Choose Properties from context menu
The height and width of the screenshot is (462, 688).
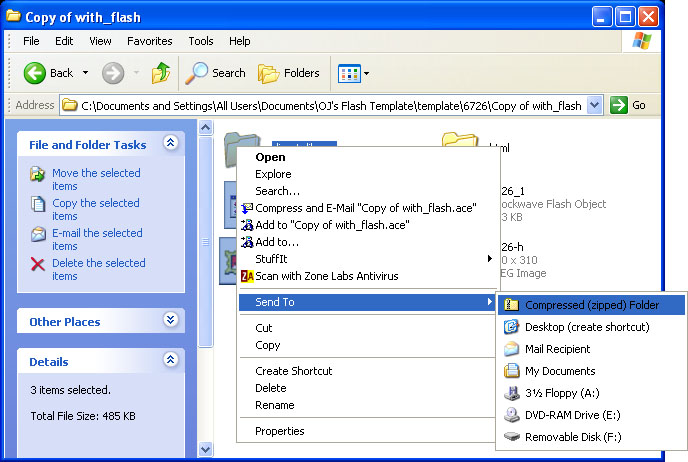[279, 431]
